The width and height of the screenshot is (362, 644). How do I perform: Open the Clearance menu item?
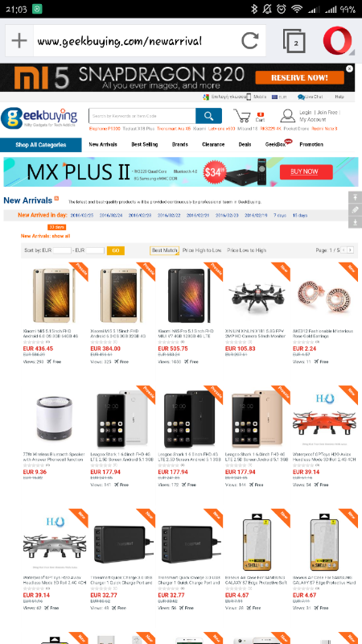click(213, 145)
